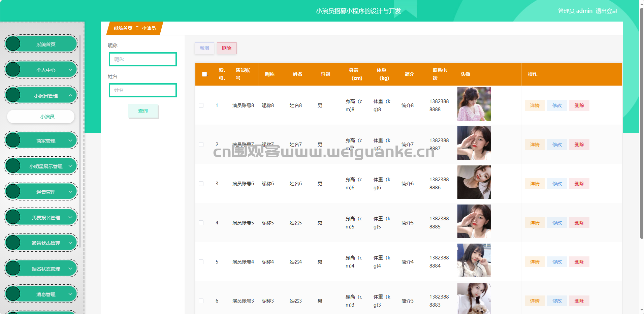Viewport: 644px width, 314px height.
Task: Focus the 姓名 search input field
Action: 143,90
